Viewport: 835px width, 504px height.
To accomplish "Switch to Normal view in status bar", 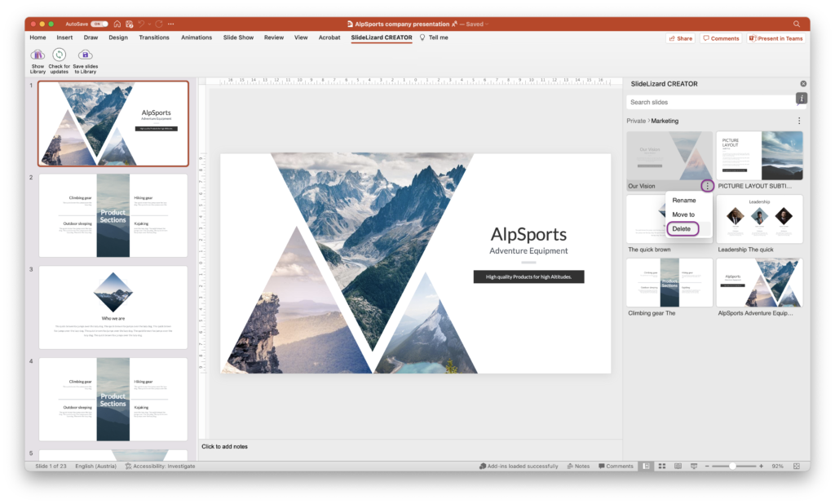I will coord(646,466).
